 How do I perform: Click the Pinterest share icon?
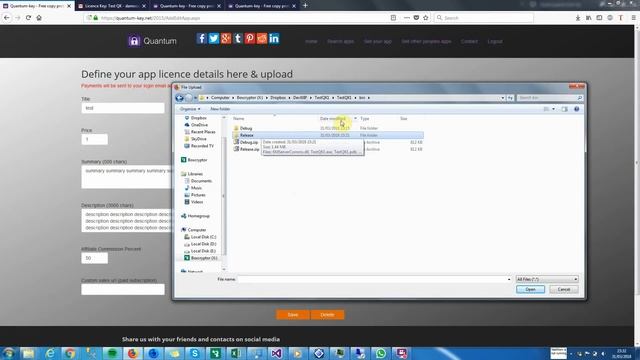(250, 38)
